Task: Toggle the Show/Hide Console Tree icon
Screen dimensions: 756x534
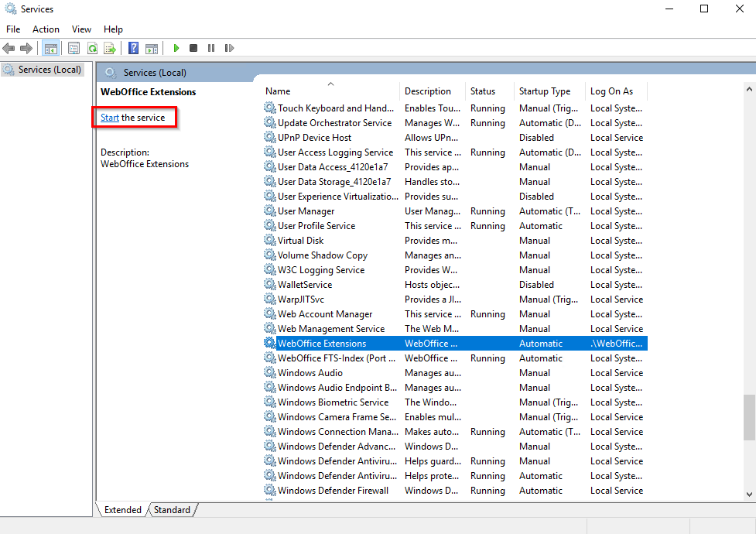Action: (51, 48)
